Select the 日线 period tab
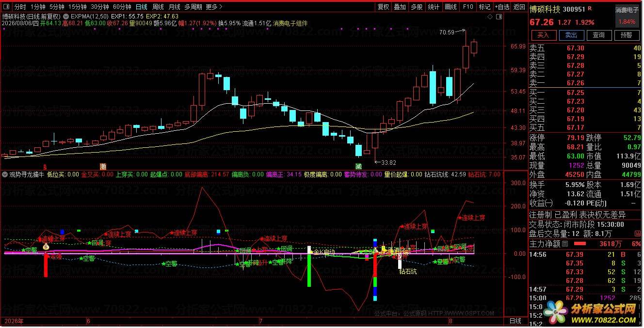This screenshot has height=328, width=644. (141, 7)
